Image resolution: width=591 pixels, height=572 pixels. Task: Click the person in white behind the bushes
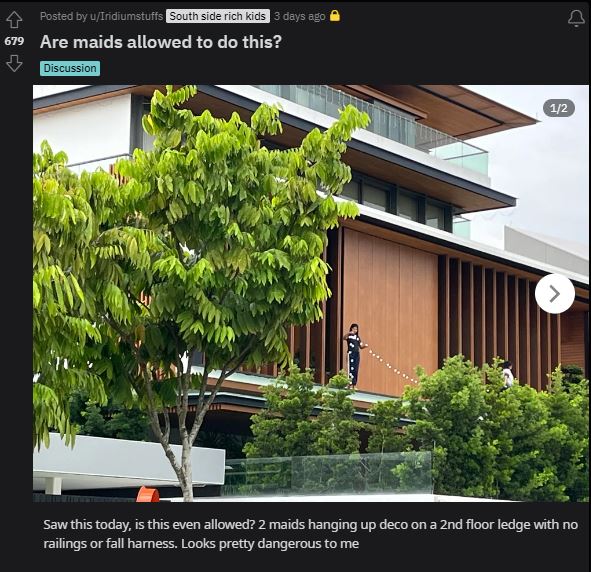coord(507,374)
